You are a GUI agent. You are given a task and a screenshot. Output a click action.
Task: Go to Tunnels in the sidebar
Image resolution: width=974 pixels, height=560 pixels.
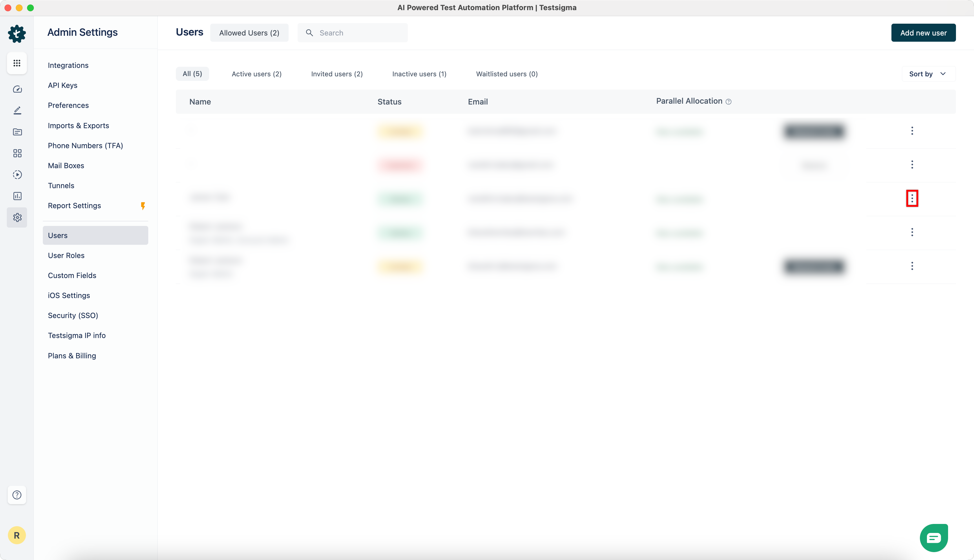click(x=61, y=186)
